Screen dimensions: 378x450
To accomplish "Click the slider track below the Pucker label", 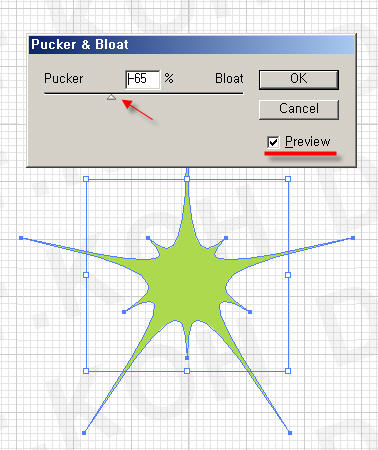I will (x=63, y=94).
